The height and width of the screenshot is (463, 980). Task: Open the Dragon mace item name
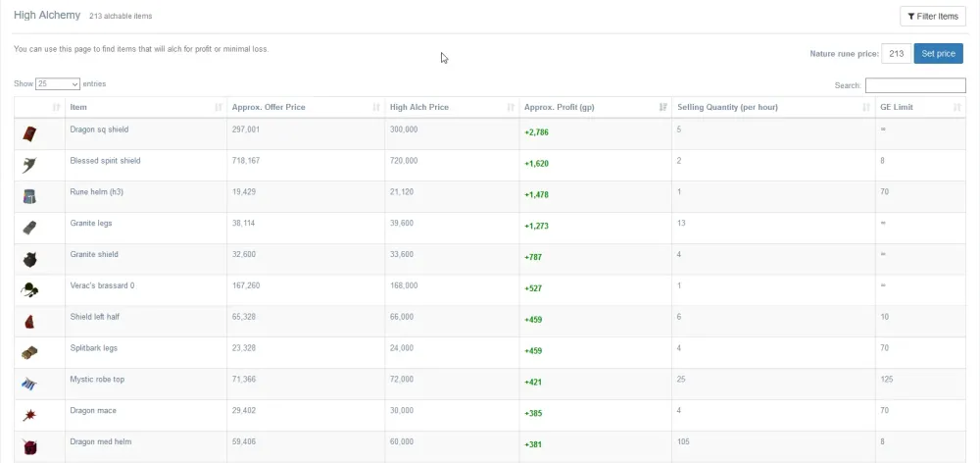[x=93, y=410]
